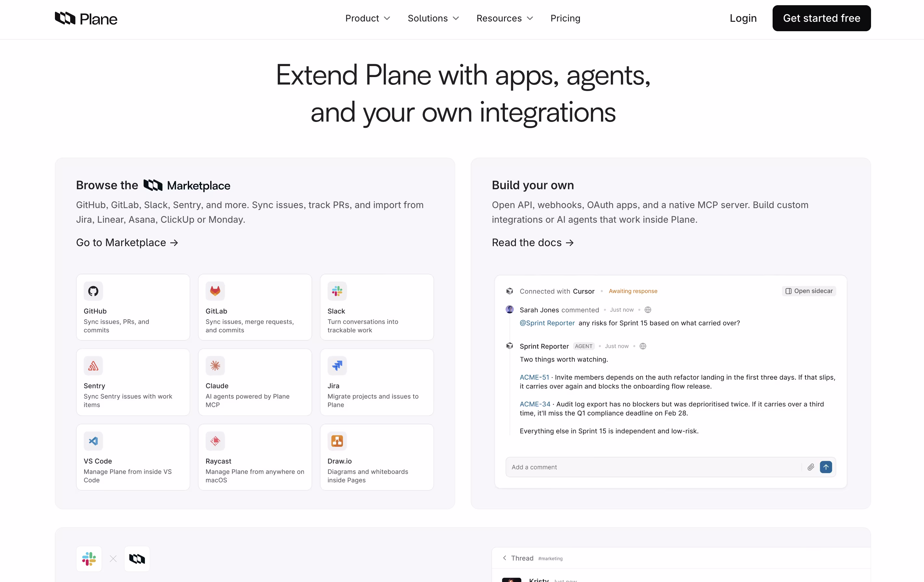The width and height of the screenshot is (924, 582).
Task: Click 'Manage Plane from inside VS Code' text
Action: pyautogui.click(x=127, y=476)
